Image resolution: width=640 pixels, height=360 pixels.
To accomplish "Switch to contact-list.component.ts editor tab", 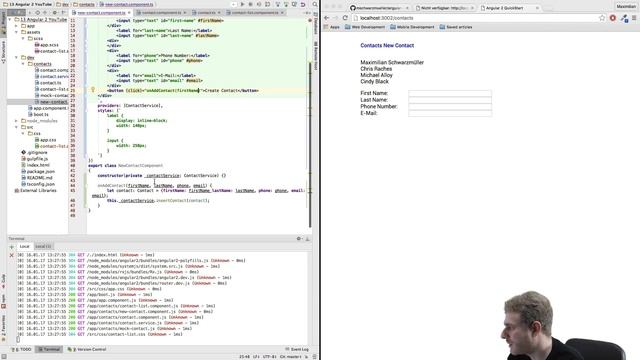I will click(255, 13).
